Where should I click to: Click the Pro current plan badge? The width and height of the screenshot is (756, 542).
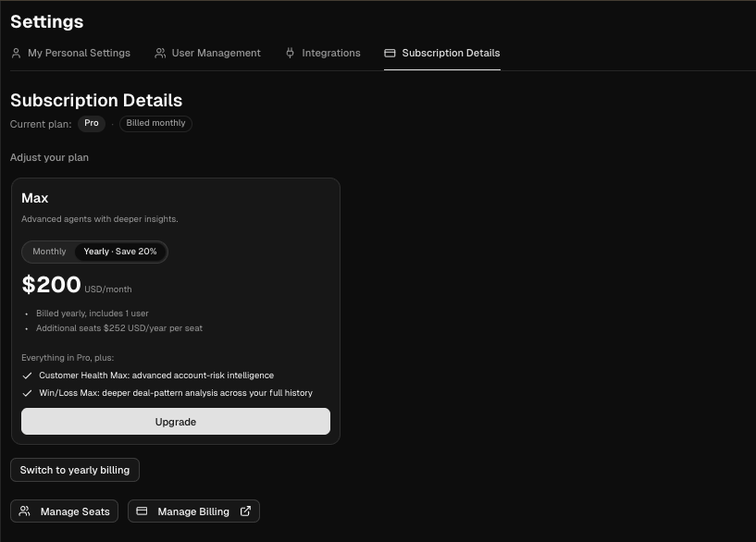[x=92, y=123]
